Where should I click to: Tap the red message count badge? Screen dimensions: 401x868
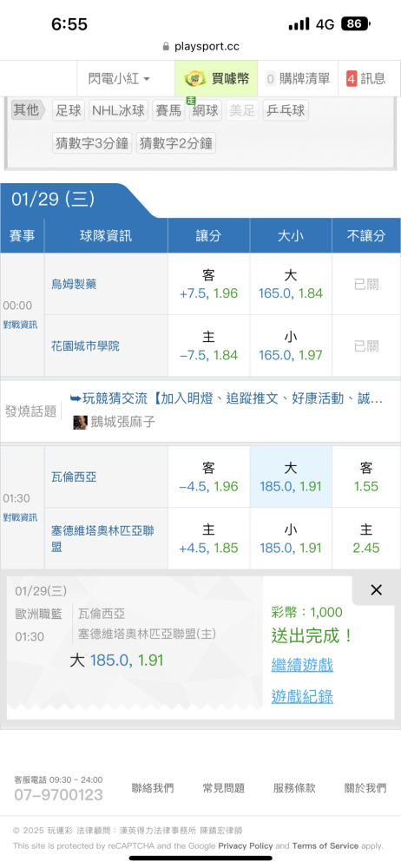(x=352, y=79)
